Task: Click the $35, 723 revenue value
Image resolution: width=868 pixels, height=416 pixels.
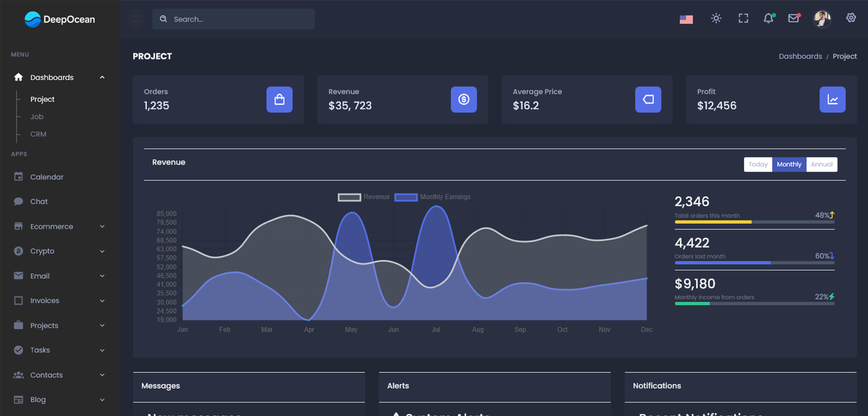Action: tap(350, 106)
